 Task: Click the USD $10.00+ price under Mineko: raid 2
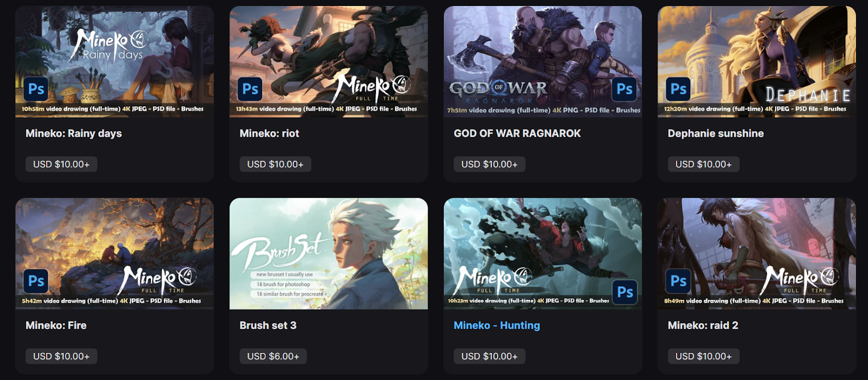703,356
